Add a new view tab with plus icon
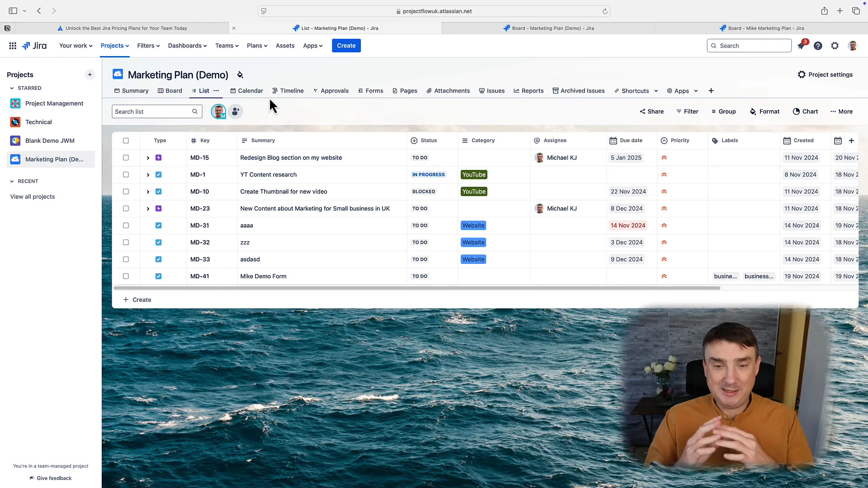 click(711, 91)
